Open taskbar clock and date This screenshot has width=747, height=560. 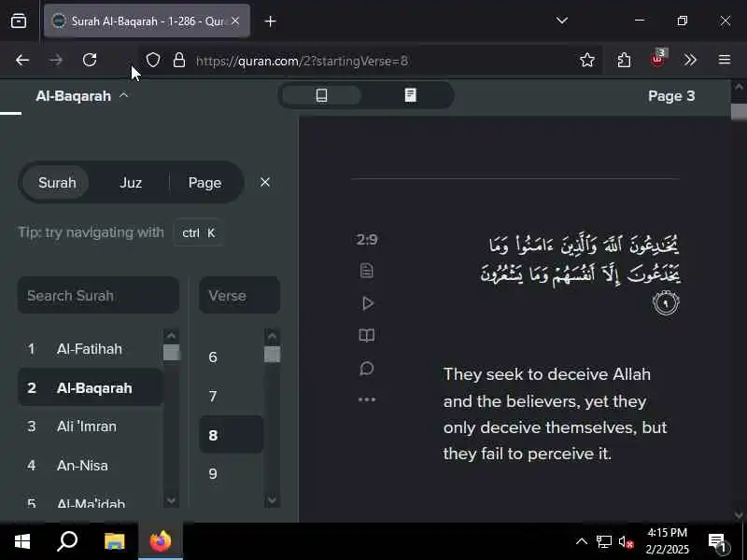point(667,541)
